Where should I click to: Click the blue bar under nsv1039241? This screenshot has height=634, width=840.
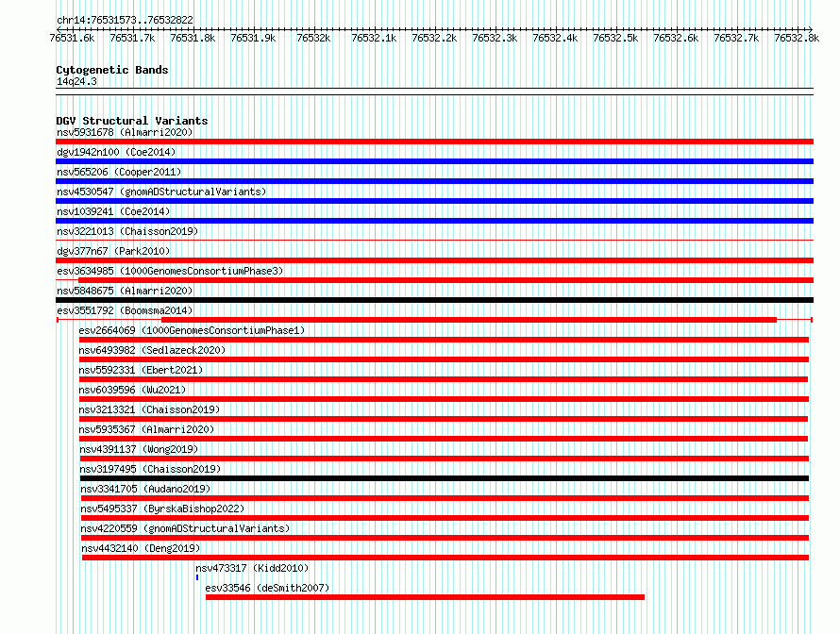(434, 221)
